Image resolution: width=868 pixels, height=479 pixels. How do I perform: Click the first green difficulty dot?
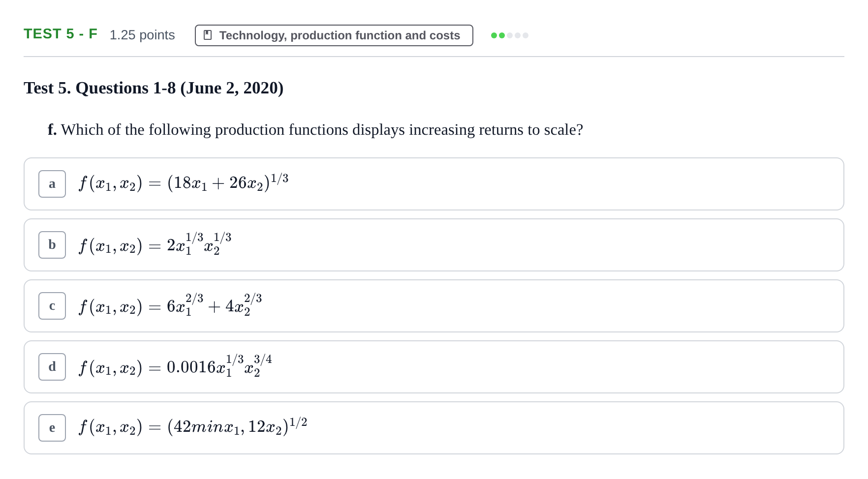(494, 35)
